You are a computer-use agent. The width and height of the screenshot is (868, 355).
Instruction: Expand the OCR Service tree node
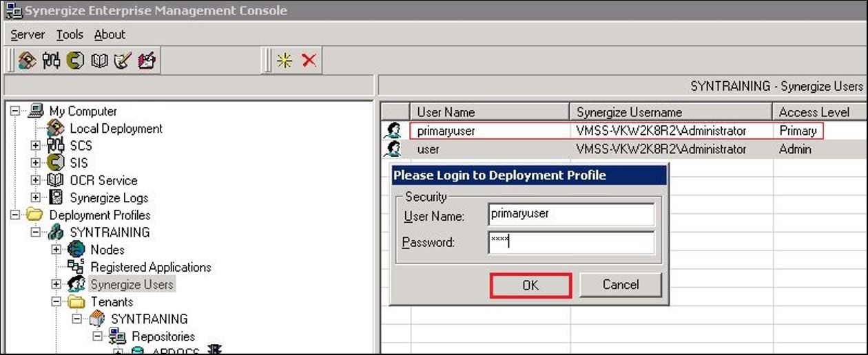click(36, 180)
